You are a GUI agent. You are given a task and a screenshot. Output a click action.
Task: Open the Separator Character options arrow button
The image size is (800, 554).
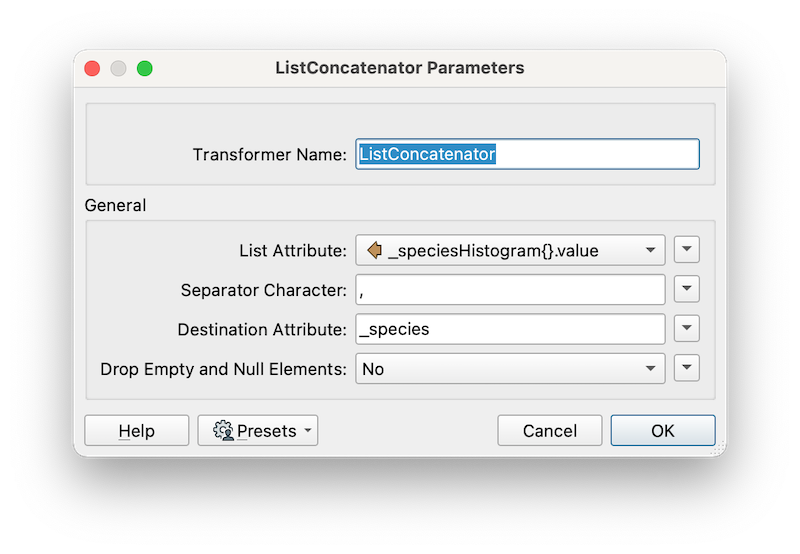pyautogui.click(x=686, y=289)
